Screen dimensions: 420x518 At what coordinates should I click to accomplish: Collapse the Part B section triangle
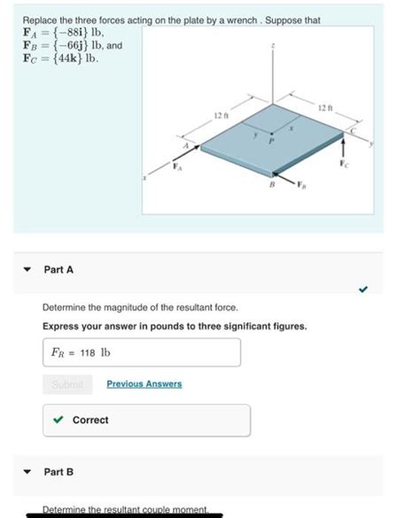(27, 471)
